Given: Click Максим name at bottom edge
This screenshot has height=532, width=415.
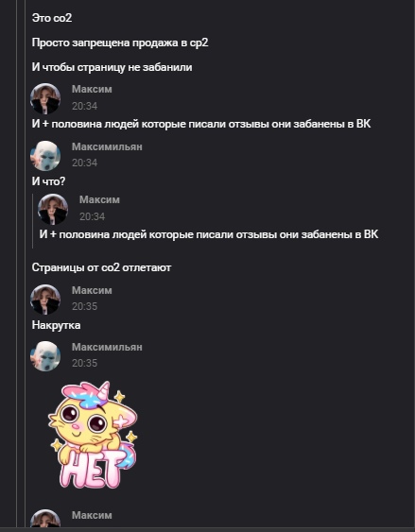Looking at the screenshot, I should pos(92,515).
